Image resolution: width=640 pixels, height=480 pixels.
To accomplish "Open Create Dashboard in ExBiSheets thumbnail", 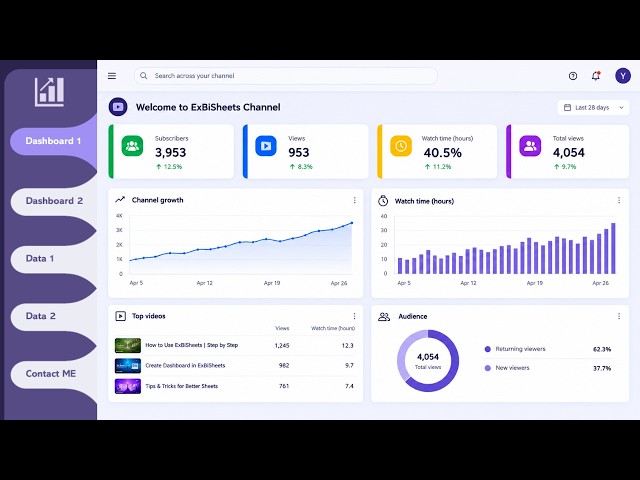I will [x=128, y=366].
